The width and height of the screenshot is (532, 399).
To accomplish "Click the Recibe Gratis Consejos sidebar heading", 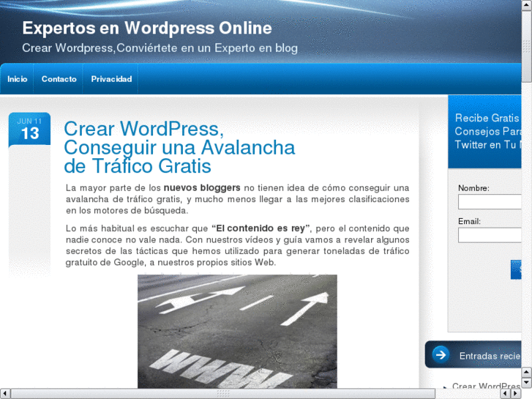I will (x=488, y=132).
